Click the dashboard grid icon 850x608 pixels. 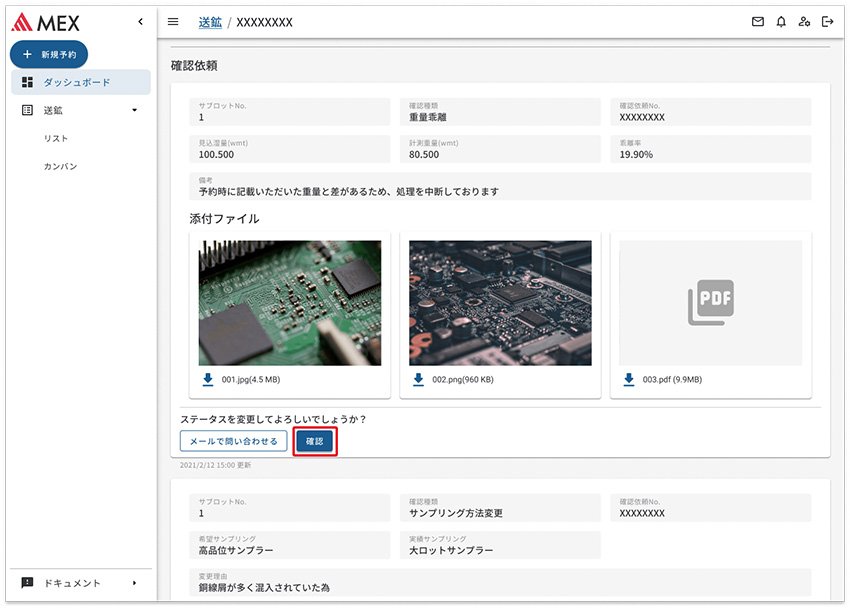point(27,82)
